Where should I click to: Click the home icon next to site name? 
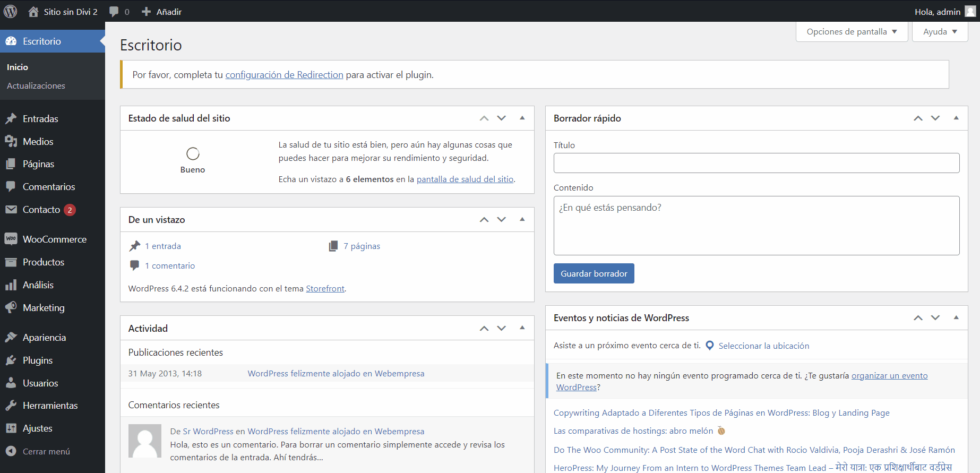[33, 12]
